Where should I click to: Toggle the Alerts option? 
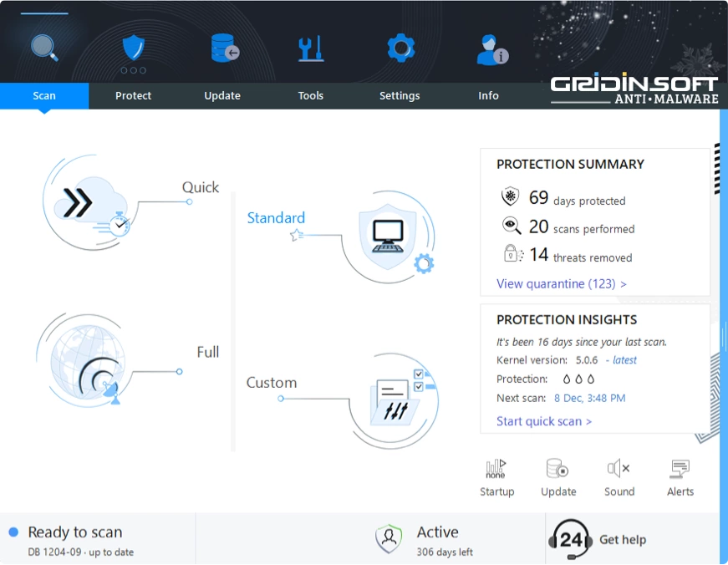click(x=680, y=478)
